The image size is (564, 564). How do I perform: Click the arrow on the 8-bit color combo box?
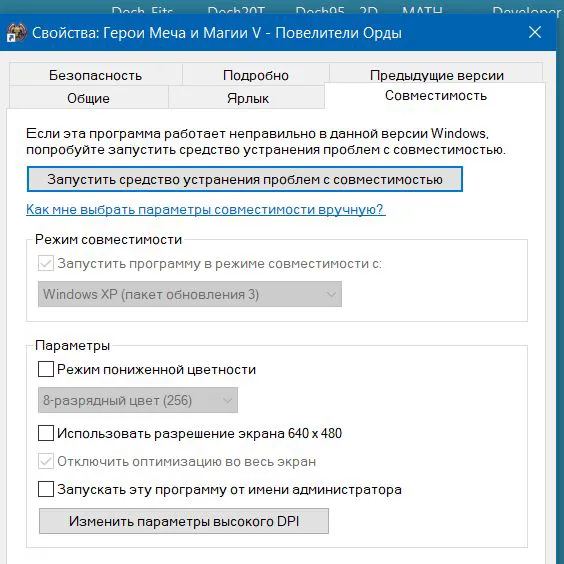(x=227, y=400)
